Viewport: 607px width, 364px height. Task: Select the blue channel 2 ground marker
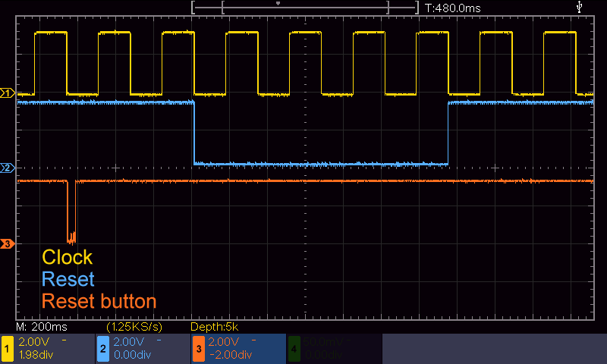click(8, 168)
